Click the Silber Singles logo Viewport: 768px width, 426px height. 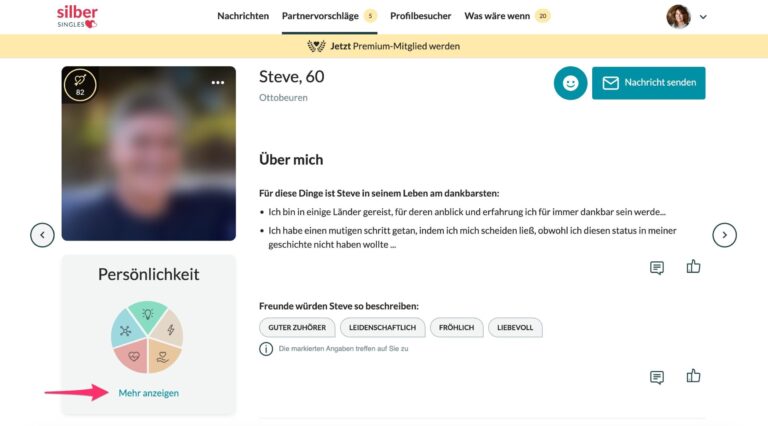[x=77, y=17]
